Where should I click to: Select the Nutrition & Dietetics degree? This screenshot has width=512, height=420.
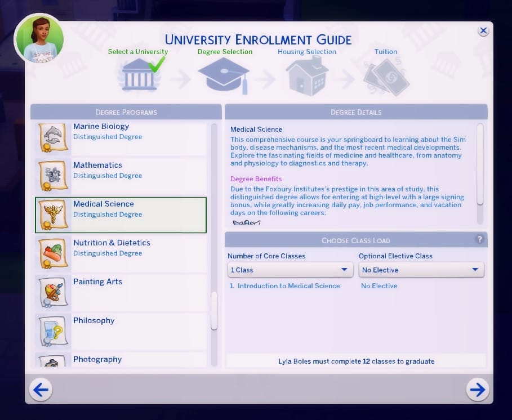(121, 254)
